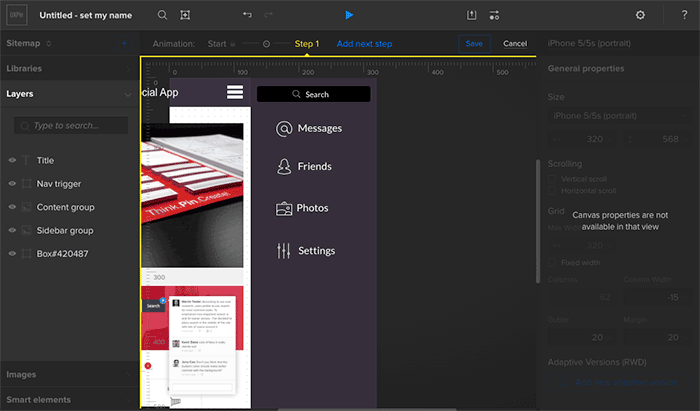This screenshot has width=700, height=411.
Task: Click the Box#420487 layer icon
Action: click(26, 253)
